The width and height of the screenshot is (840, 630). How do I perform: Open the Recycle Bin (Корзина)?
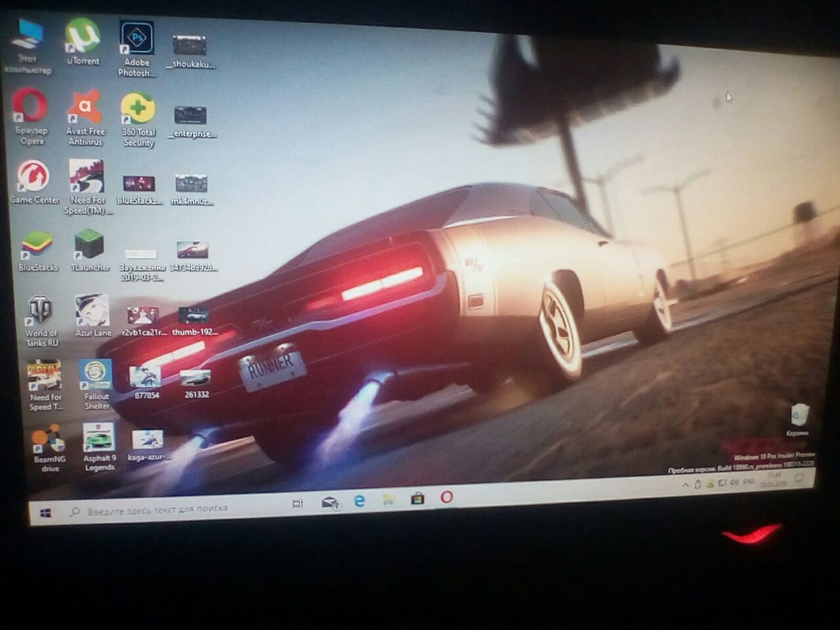(799, 421)
